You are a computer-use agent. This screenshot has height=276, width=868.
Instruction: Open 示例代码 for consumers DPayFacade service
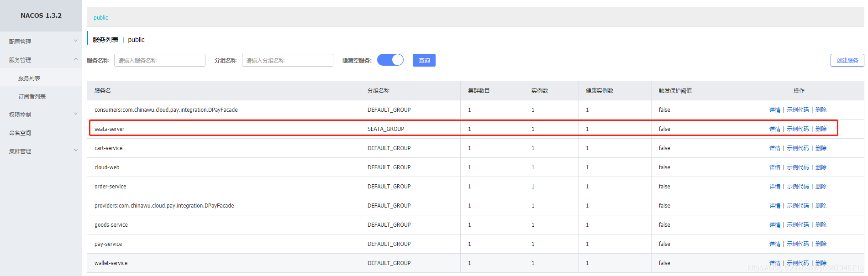[x=798, y=110]
